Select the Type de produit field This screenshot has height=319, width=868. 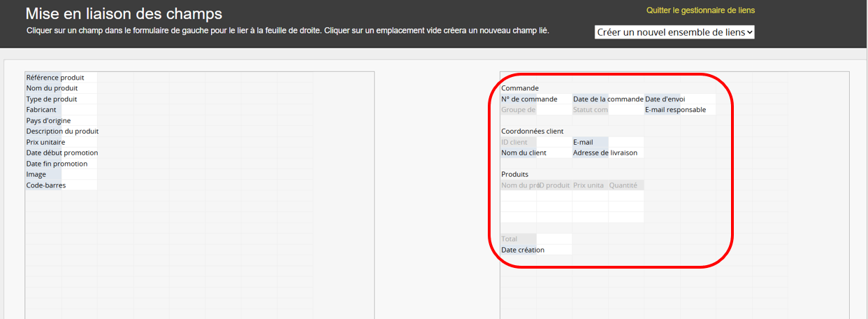[x=52, y=99]
